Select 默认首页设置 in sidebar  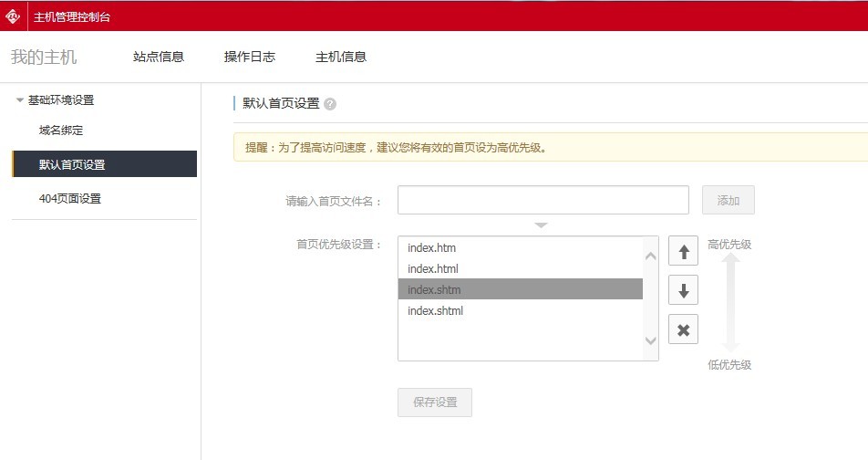[72, 165]
